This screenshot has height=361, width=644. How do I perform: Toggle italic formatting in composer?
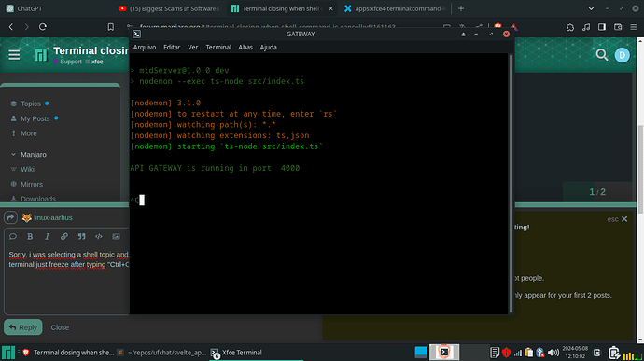(48, 237)
